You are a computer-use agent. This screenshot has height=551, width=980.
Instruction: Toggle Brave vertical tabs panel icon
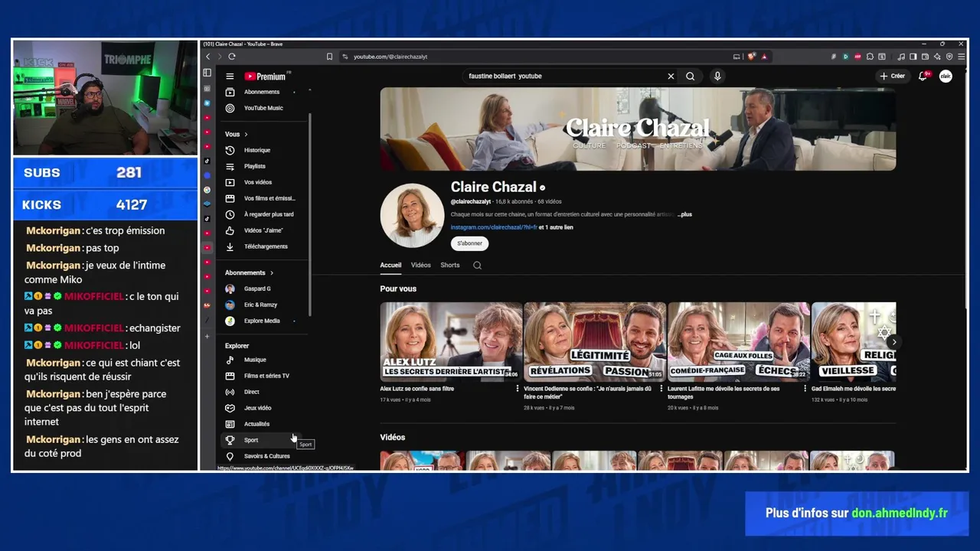click(x=207, y=73)
